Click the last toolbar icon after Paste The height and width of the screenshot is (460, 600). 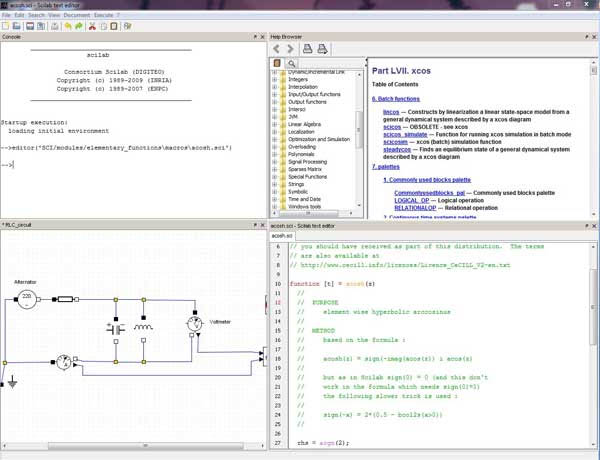coord(128,26)
